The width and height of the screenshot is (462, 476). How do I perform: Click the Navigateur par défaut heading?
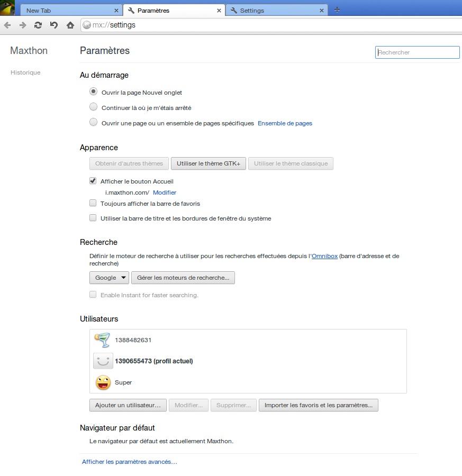pos(117,428)
